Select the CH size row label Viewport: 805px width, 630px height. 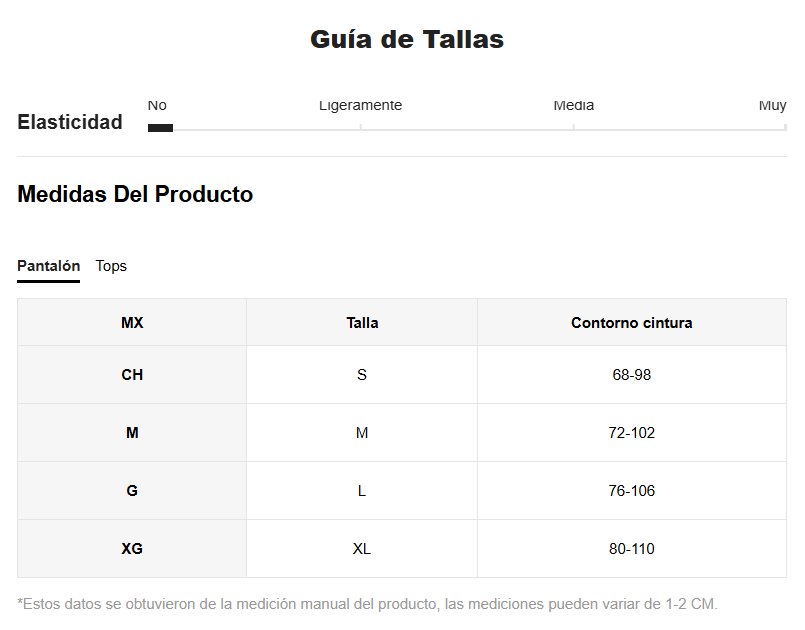(x=132, y=375)
